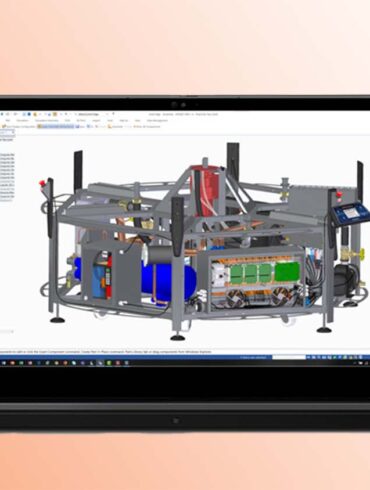Viewport: 370px width, 490px height.
Task: Open the Inspect ribbon tab
Action: pos(96,120)
